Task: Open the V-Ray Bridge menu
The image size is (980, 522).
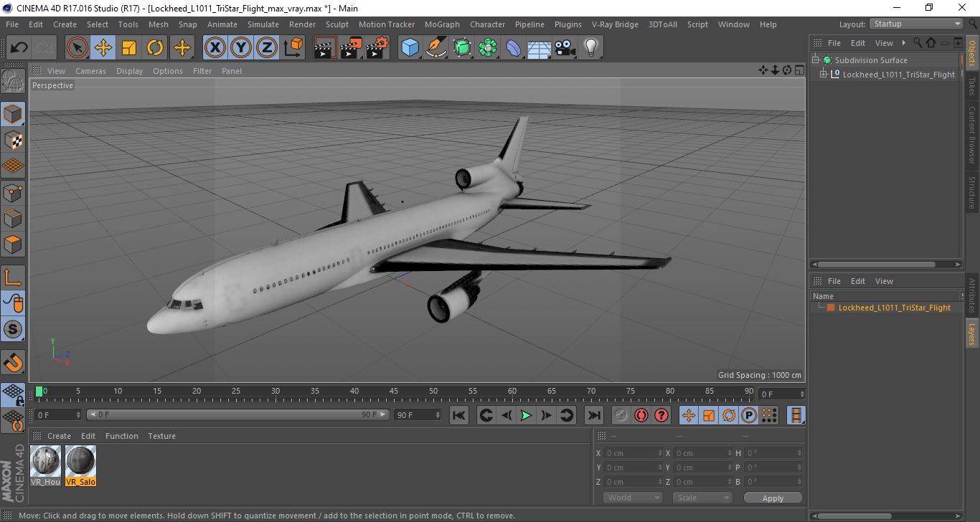Action: click(x=615, y=24)
